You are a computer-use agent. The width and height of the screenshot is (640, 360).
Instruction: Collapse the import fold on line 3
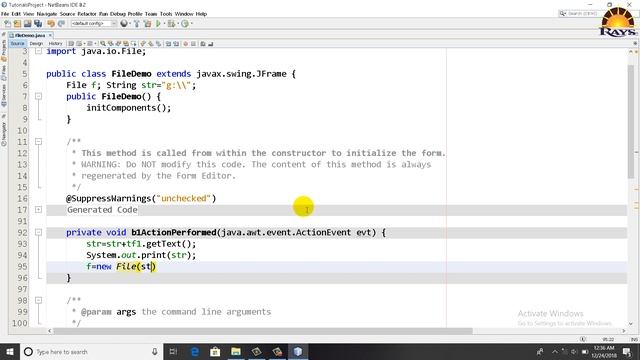(38, 51)
